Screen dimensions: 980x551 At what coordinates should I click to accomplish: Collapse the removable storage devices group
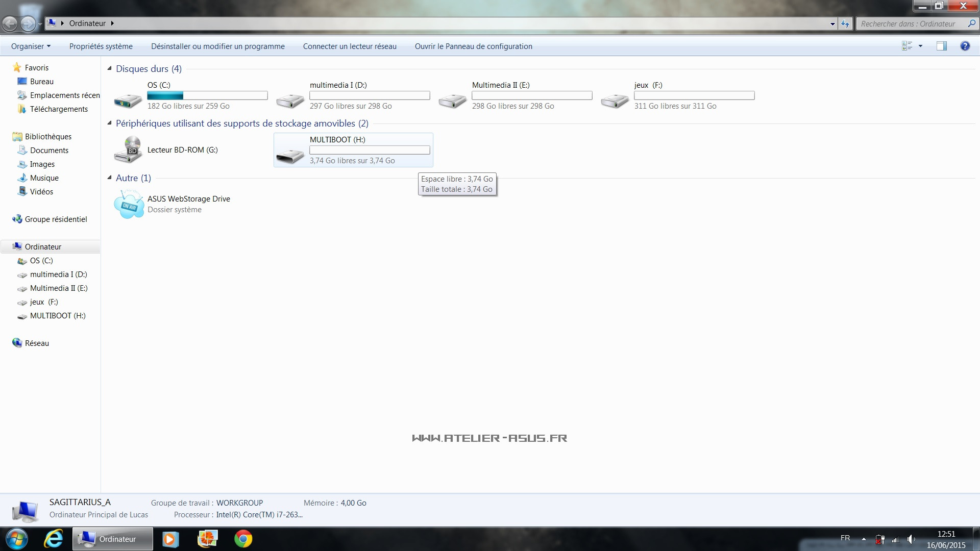click(109, 123)
